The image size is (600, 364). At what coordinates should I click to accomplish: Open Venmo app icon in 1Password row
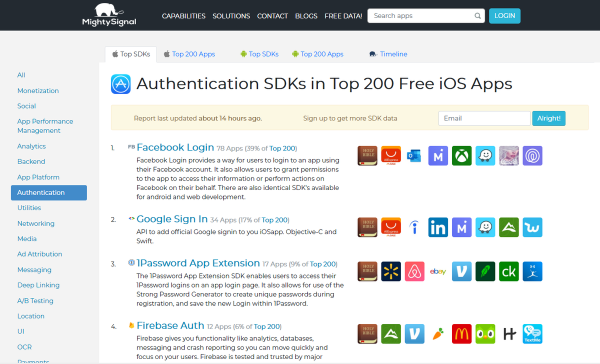click(x=461, y=271)
